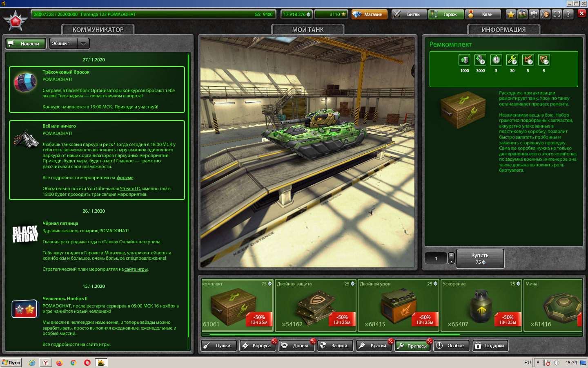Select the Двойная защита supply card

(316, 305)
